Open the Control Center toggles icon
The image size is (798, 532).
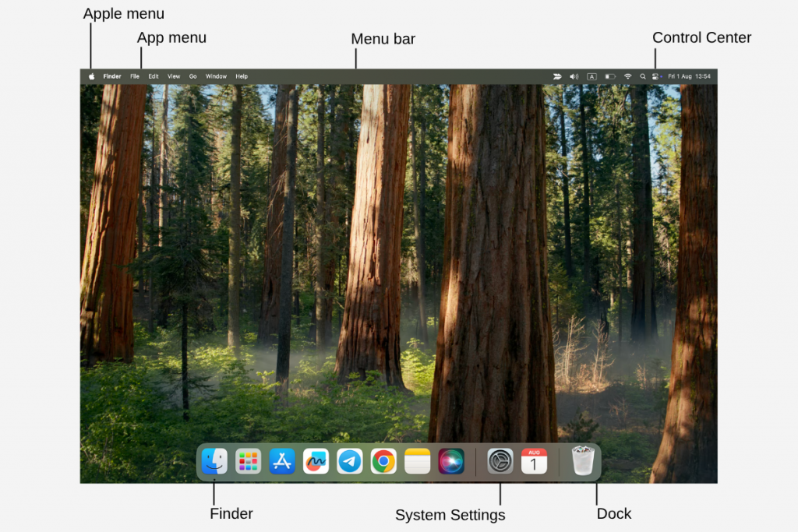tap(655, 76)
